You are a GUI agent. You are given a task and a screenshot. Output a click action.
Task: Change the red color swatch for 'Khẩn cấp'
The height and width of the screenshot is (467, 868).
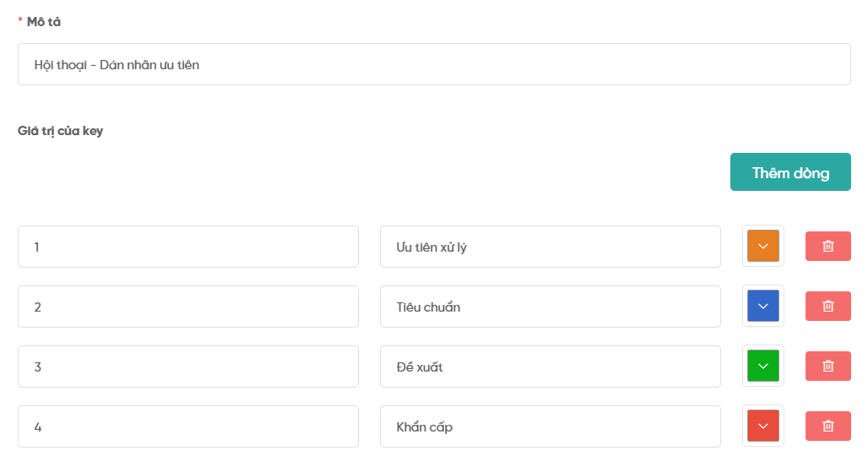click(762, 426)
